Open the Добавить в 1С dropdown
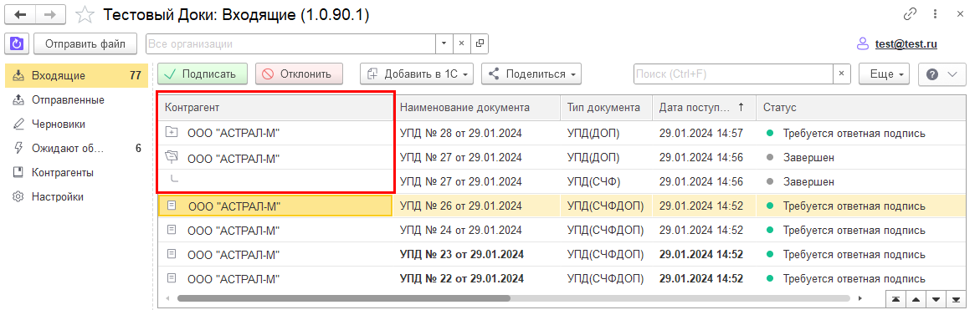 tap(417, 74)
